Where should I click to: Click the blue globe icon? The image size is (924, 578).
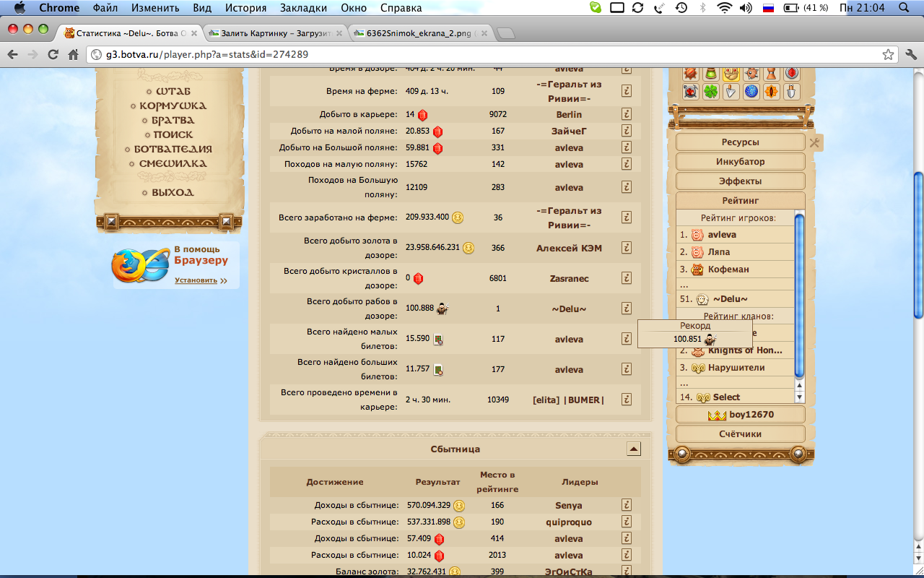point(751,92)
